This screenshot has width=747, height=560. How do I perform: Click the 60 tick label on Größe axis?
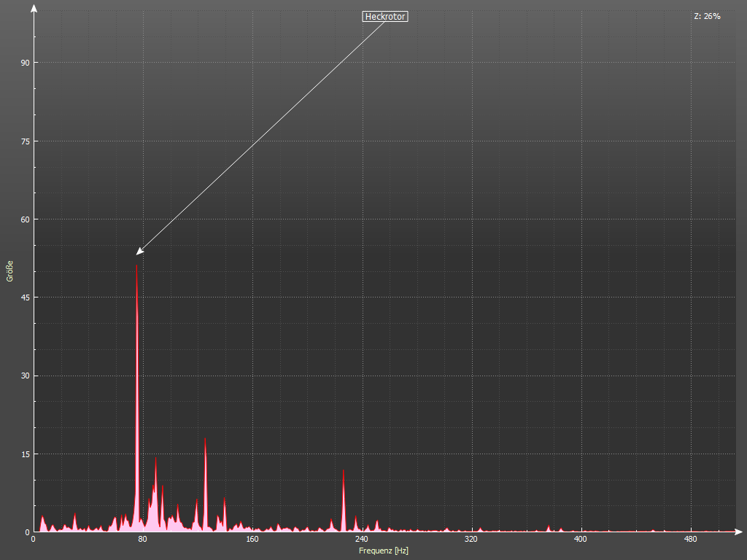coord(25,219)
